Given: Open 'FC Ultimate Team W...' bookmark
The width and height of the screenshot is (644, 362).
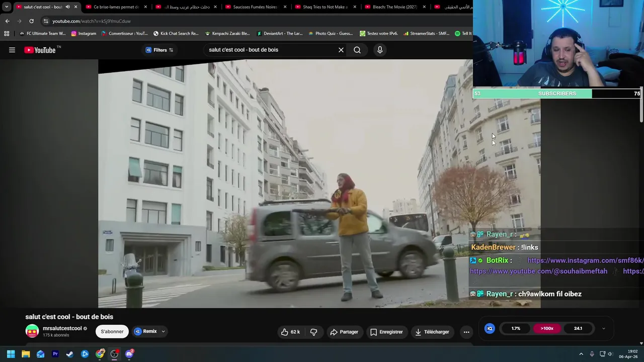Looking at the screenshot, I should point(42,34).
